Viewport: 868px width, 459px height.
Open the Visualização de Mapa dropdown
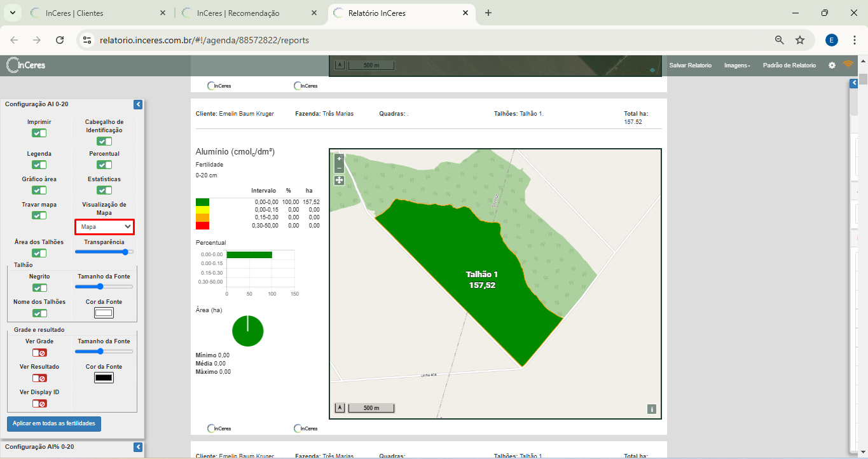(104, 226)
